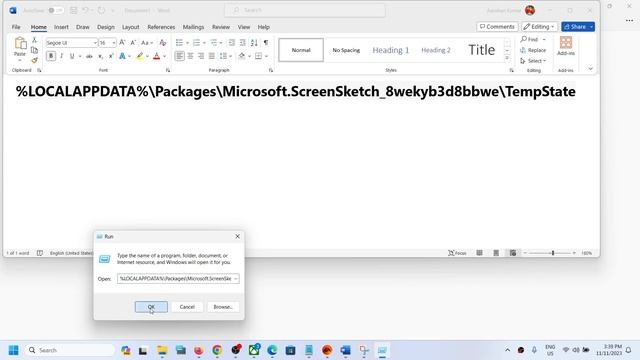Screen dimensions: 640x360
Task: Click the Cut scissors icon
Action: pyautogui.click(x=34, y=40)
